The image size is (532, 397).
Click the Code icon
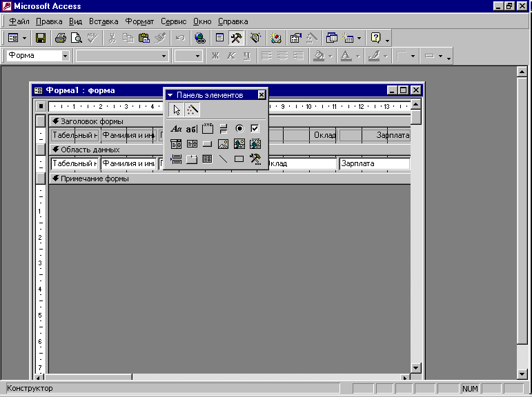pos(275,38)
